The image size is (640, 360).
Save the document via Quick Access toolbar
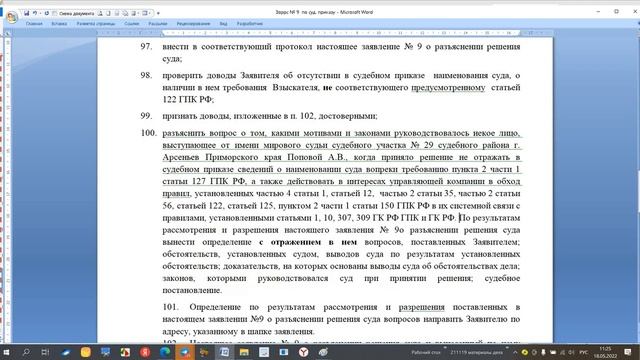pyautogui.click(x=27, y=13)
